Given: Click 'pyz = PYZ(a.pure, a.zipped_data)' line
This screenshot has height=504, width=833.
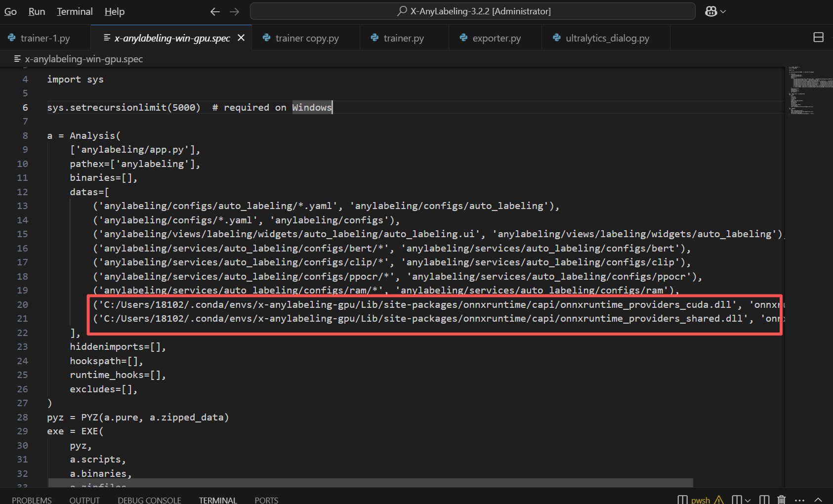Looking at the screenshot, I should [x=138, y=417].
